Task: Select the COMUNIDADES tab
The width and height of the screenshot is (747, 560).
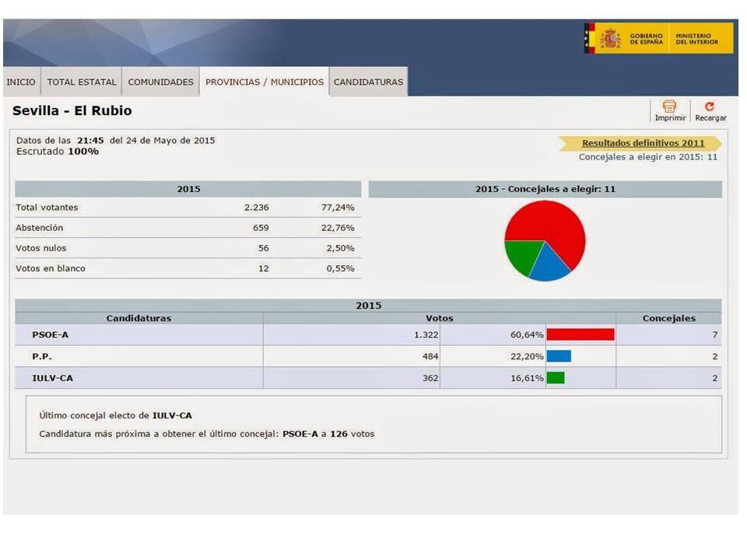Action: click(160, 82)
